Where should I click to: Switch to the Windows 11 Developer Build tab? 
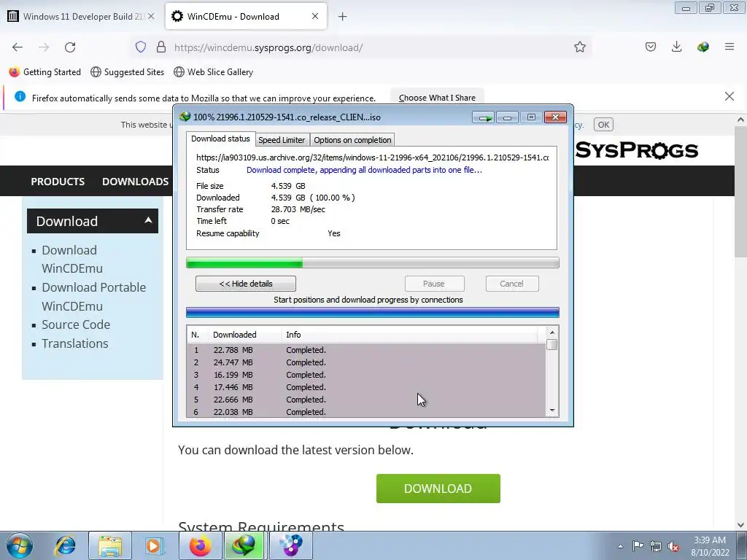point(82,16)
